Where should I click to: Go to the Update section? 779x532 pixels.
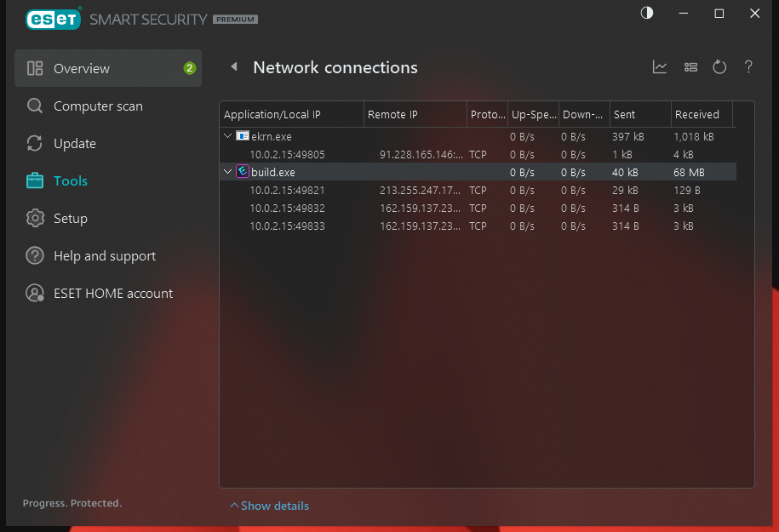click(75, 144)
